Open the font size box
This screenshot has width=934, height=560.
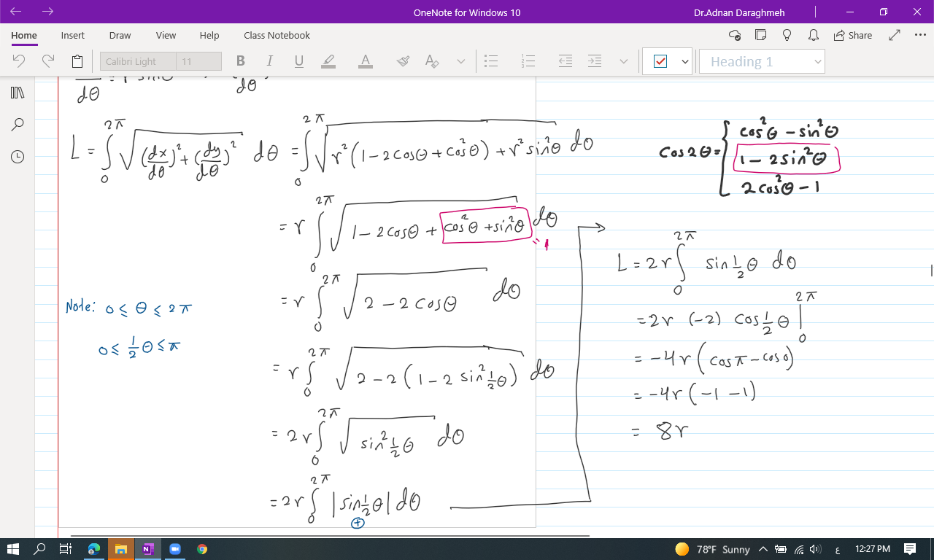199,61
